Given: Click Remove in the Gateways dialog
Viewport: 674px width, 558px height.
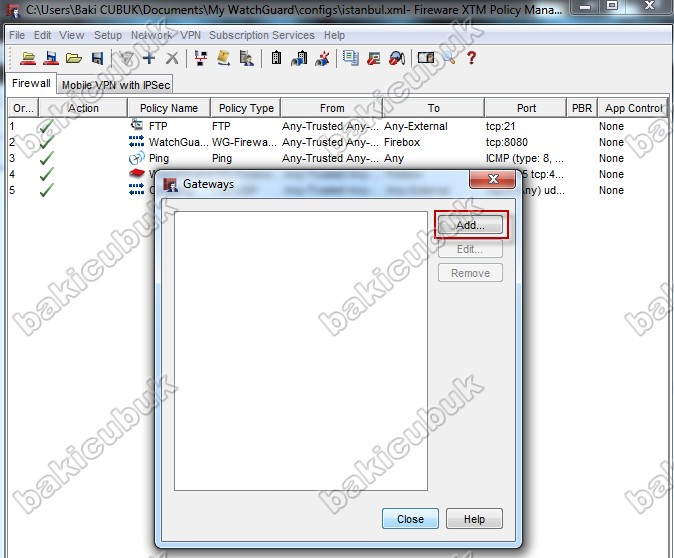Looking at the screenshot, I should click(x=470, y=273).
